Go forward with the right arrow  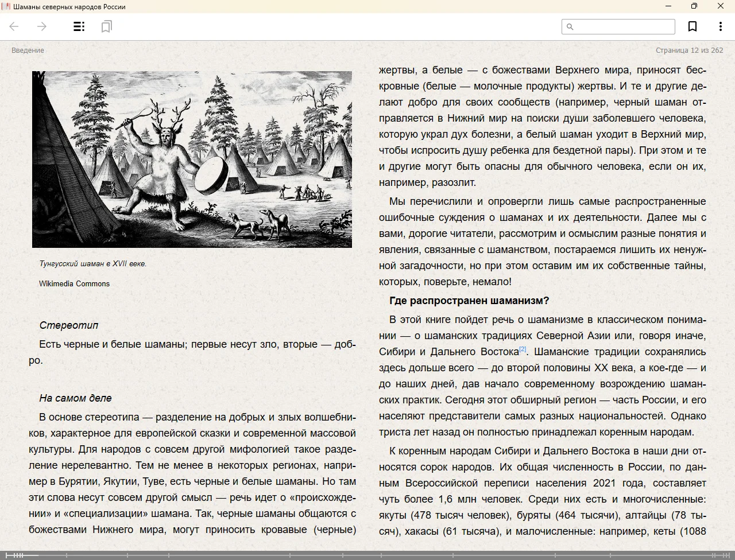tap(42, 26)
